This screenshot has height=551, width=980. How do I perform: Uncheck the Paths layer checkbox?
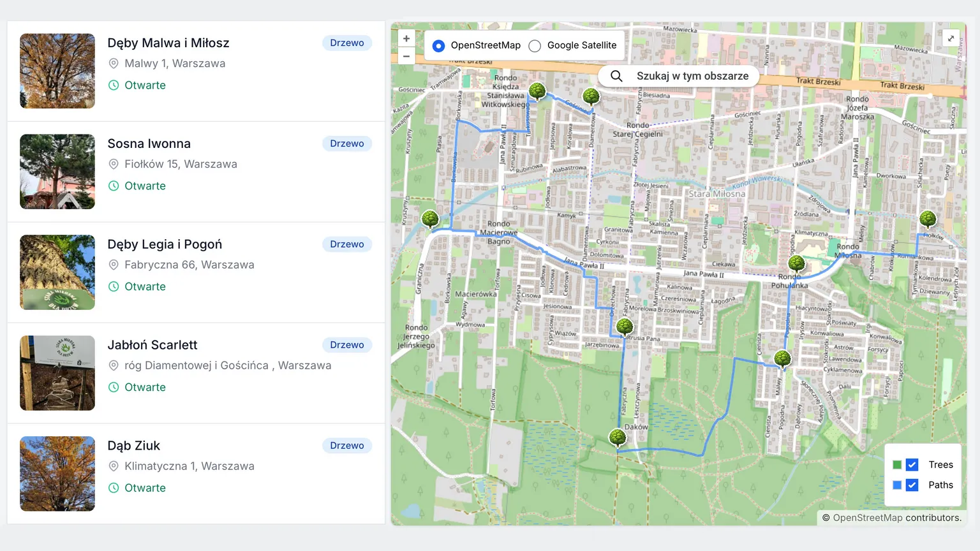coord(912,485)
